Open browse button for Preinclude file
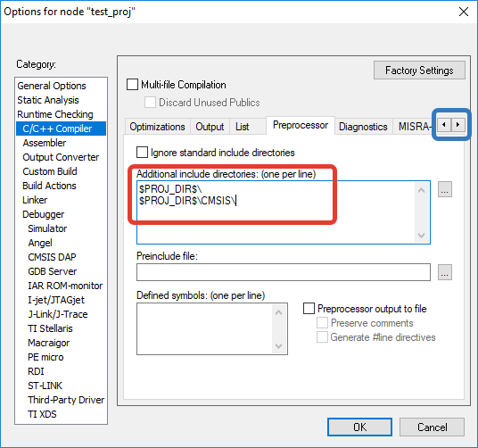The image size is (478, 448). 445,272
